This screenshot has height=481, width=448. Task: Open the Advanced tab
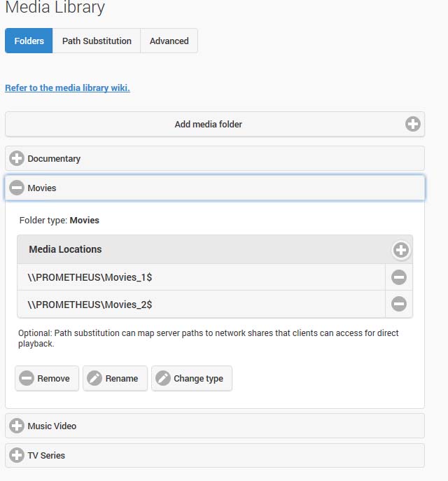tap(169, 41)
